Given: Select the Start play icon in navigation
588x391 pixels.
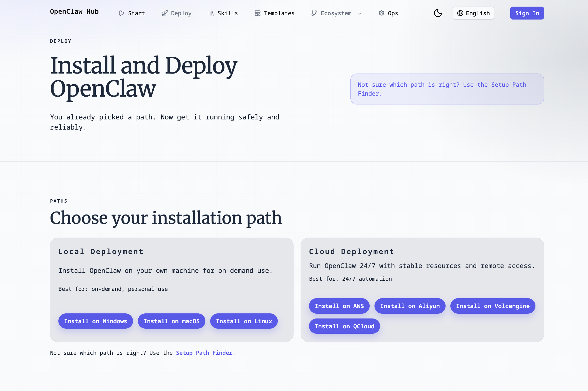Looking at the screenshot, I should click(121, 13).
